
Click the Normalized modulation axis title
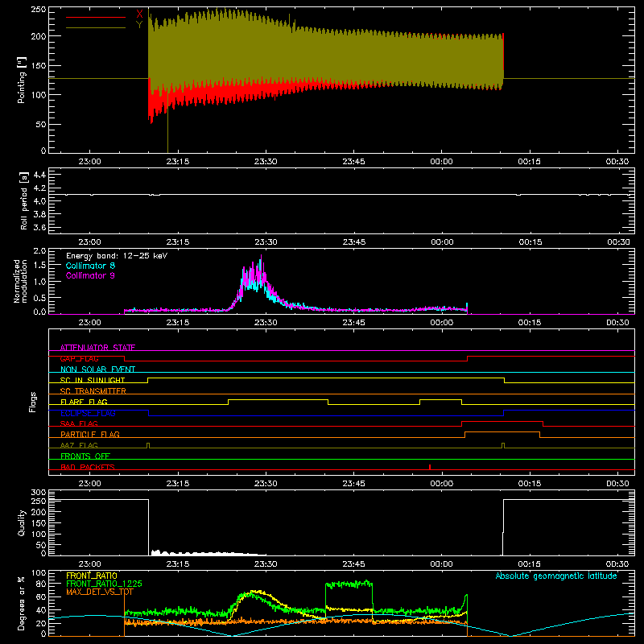click(20, 281)
